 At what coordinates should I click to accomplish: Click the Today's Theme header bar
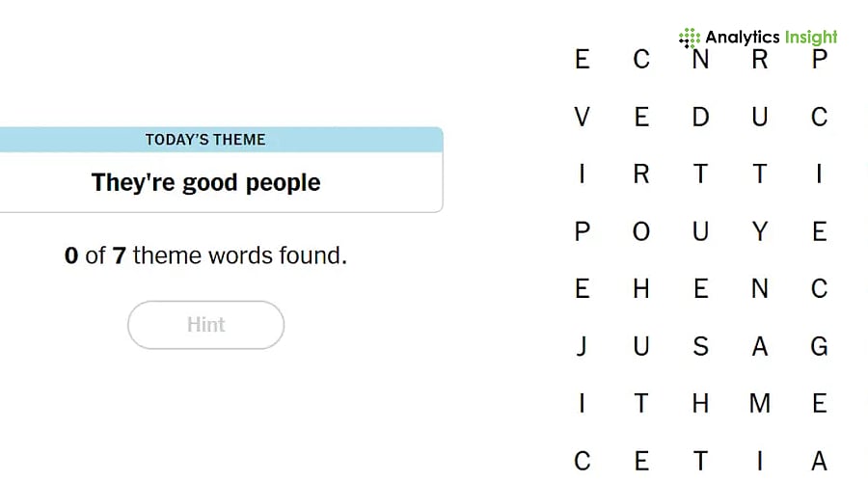click(x=205, y=140)
